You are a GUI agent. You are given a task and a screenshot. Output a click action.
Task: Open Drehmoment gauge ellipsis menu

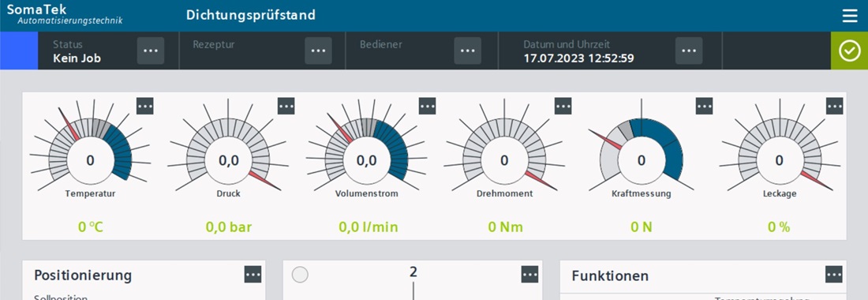563,106
